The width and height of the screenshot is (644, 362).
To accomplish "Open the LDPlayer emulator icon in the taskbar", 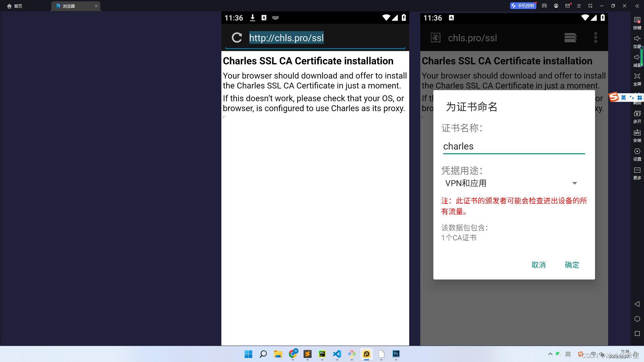I will click(x=366, y=354).
